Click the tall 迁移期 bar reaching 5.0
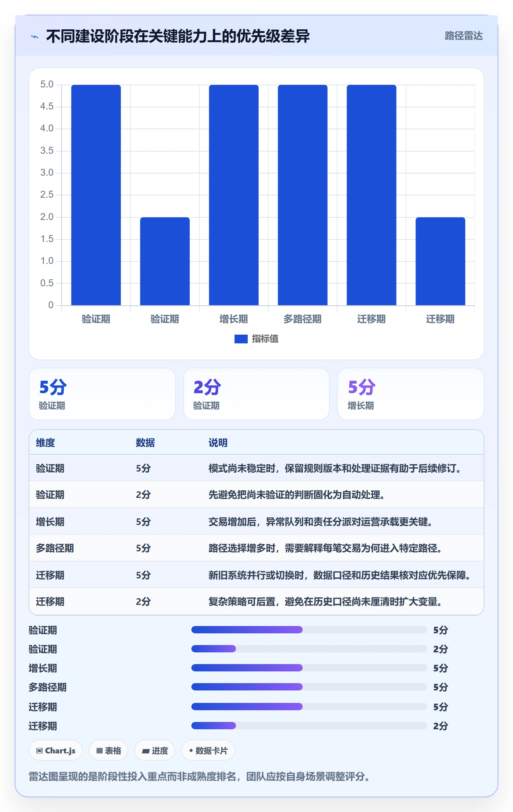The width and height of the screenshot is (513, 812). [x=372, y=195]
